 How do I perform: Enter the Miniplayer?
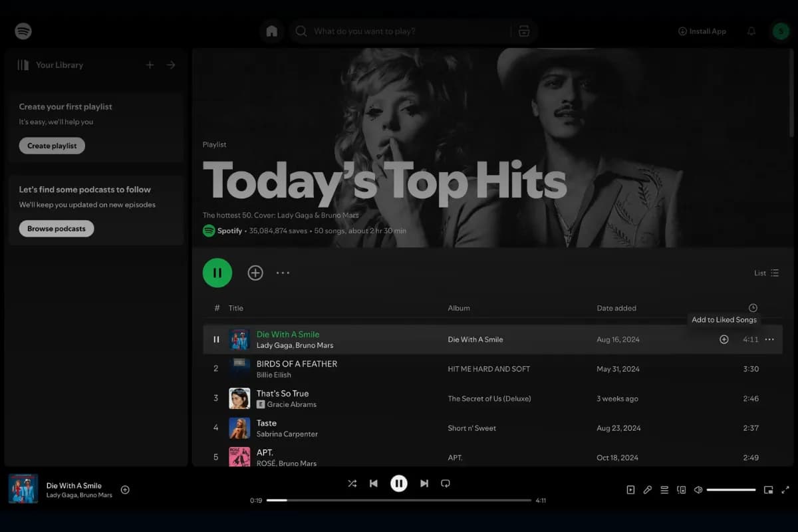(x=769, y=489)
